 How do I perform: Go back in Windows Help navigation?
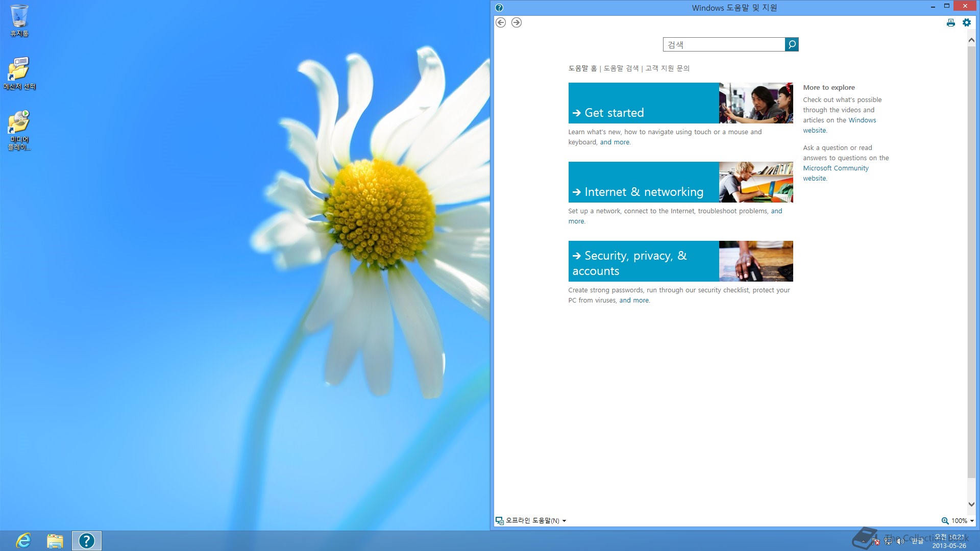point(501,22)
